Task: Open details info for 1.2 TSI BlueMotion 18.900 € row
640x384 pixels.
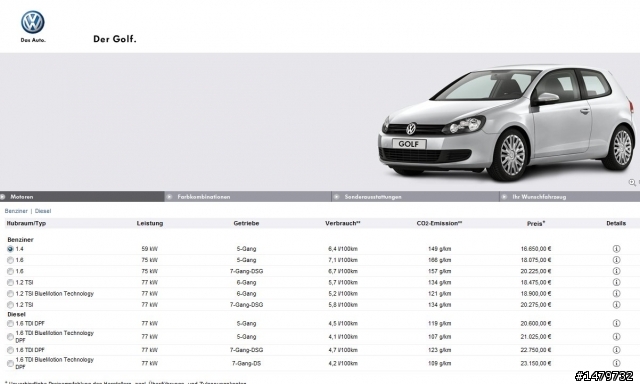Action: [x=616, y=293]
